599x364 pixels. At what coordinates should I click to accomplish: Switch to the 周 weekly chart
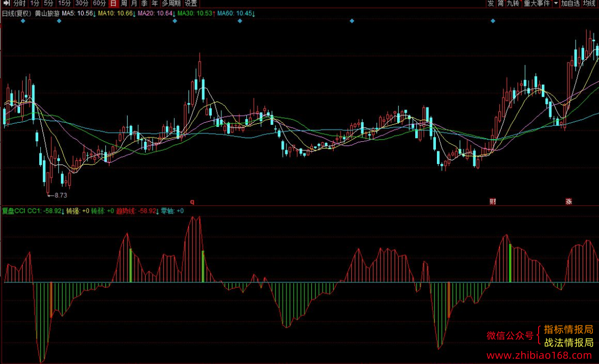124,3
